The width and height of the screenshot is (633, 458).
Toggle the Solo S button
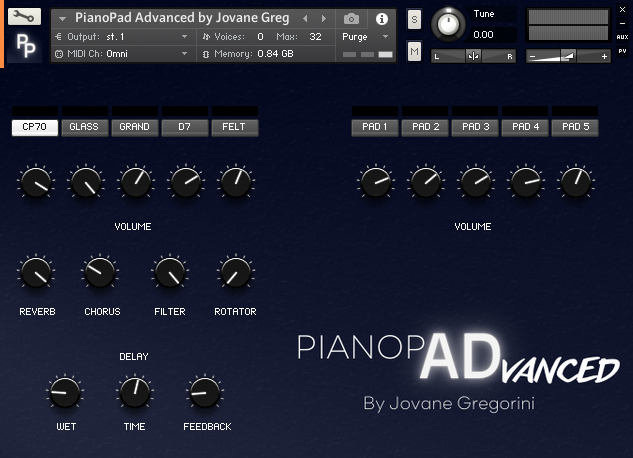tap(414, 19)
